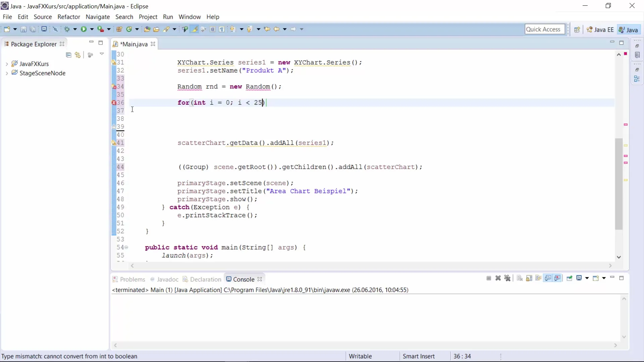Open the New file dropdown arrow
Viewport: 644px width, 362px height.
[15, 29]
